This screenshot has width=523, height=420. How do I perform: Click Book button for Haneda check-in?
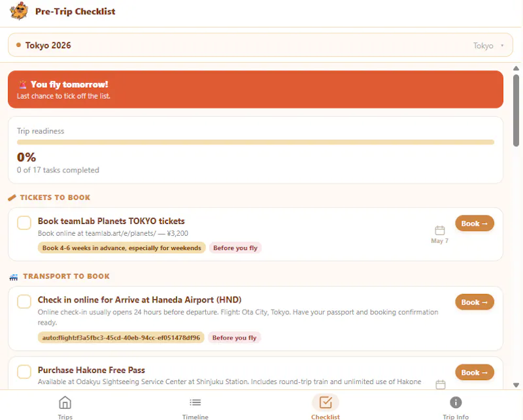(x=475, y=302)
